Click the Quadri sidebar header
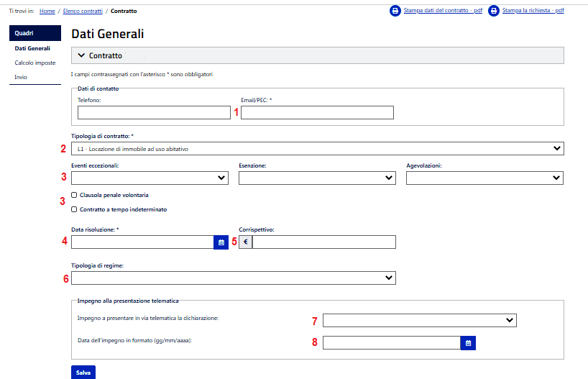The image size is (588, 379). 35,33
